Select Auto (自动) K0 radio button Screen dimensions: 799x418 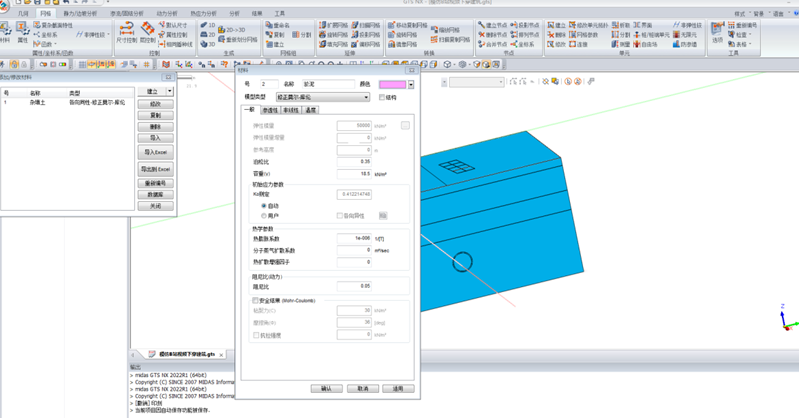coord(264,206)
